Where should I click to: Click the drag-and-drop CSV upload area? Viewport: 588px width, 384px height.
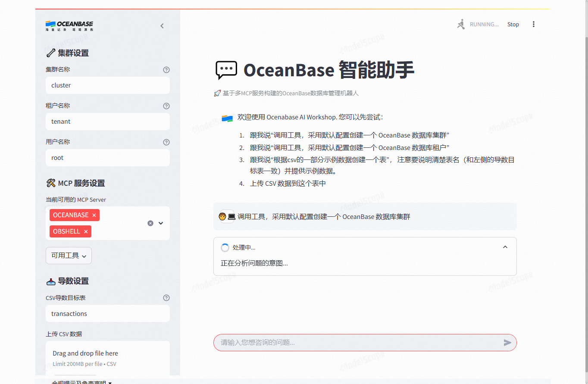pyautogui.click(x=107, y=358)
